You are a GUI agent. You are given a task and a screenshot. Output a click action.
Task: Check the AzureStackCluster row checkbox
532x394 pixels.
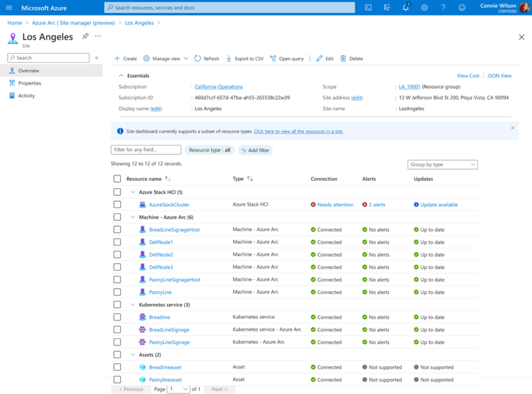[x=117, y=204]
